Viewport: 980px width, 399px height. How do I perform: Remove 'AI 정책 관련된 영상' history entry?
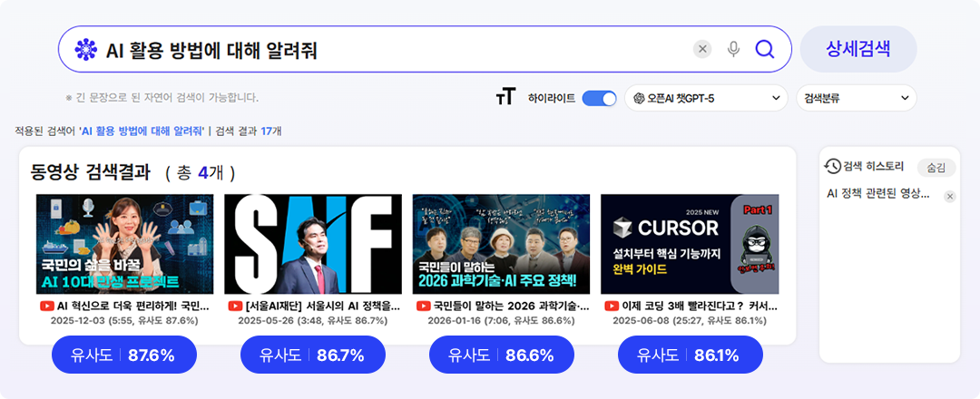(x=950, y=197)
